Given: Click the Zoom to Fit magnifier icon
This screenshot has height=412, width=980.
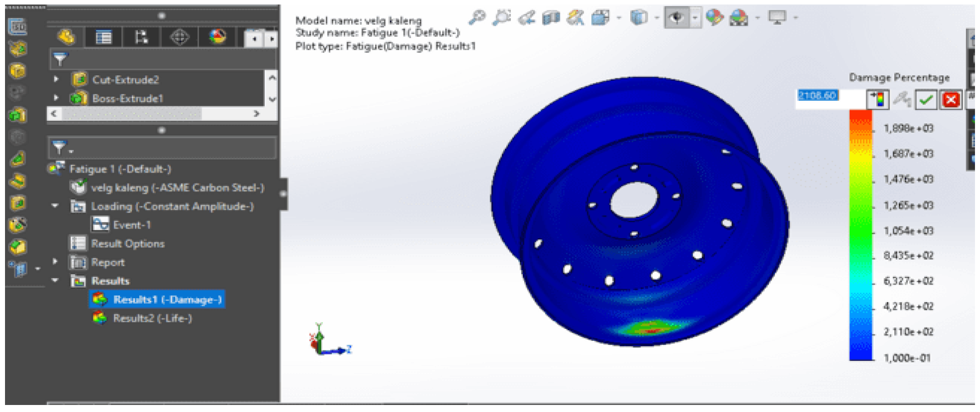Looking at the screenshot, I should [x=477, y=18].
